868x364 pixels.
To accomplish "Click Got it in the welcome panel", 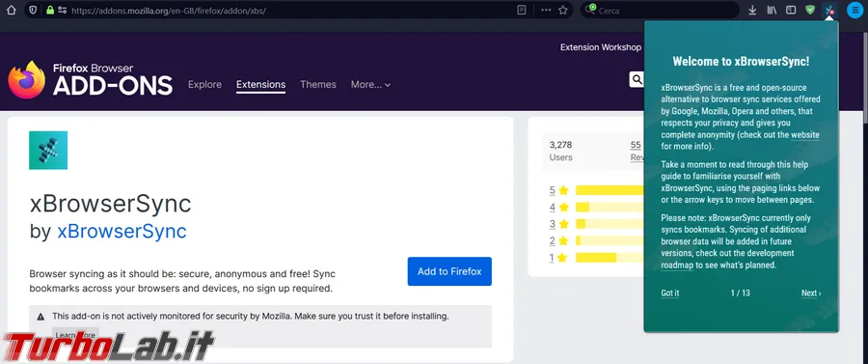I will tap(670, 294).
